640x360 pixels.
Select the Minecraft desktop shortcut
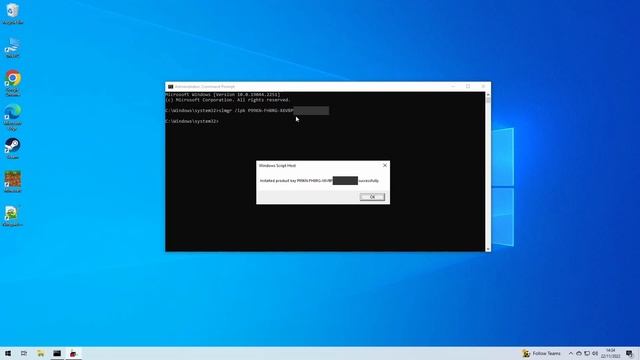(13, 182)
